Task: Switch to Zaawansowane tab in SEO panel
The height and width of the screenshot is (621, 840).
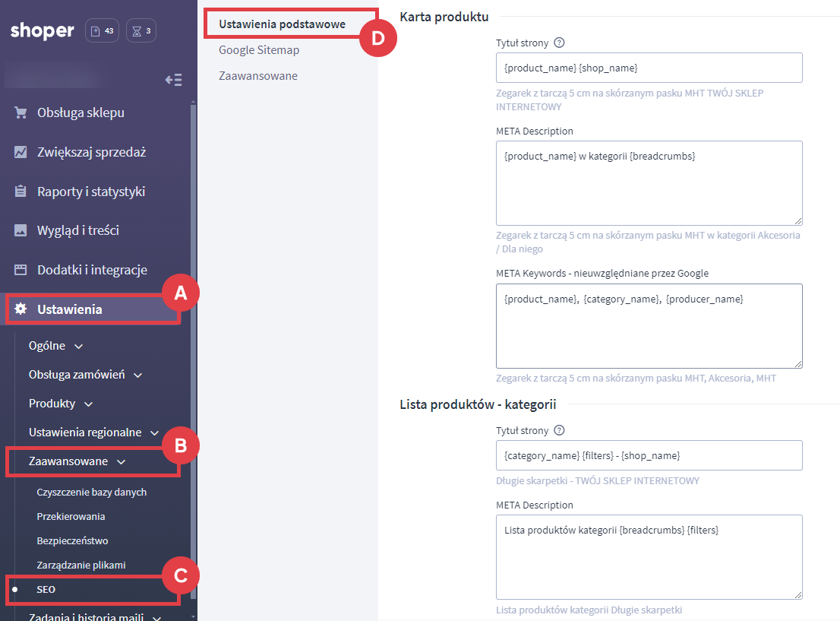Action: (x=258, y=76)
